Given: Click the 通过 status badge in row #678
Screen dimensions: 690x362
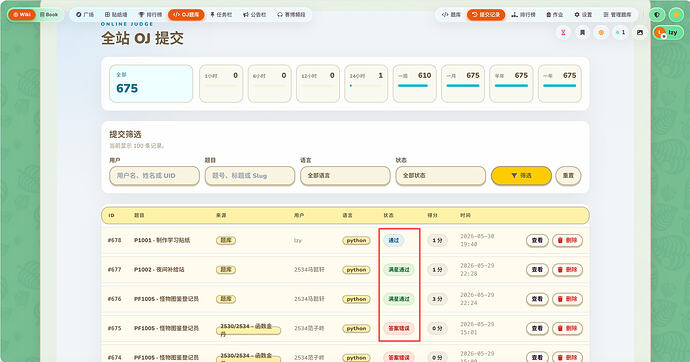Looking at the screenshot, I should 393,241.
